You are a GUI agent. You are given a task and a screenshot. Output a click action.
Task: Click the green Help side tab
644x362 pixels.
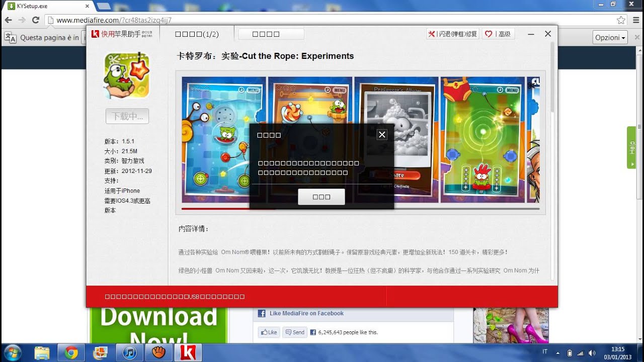[x=631, y=147]
